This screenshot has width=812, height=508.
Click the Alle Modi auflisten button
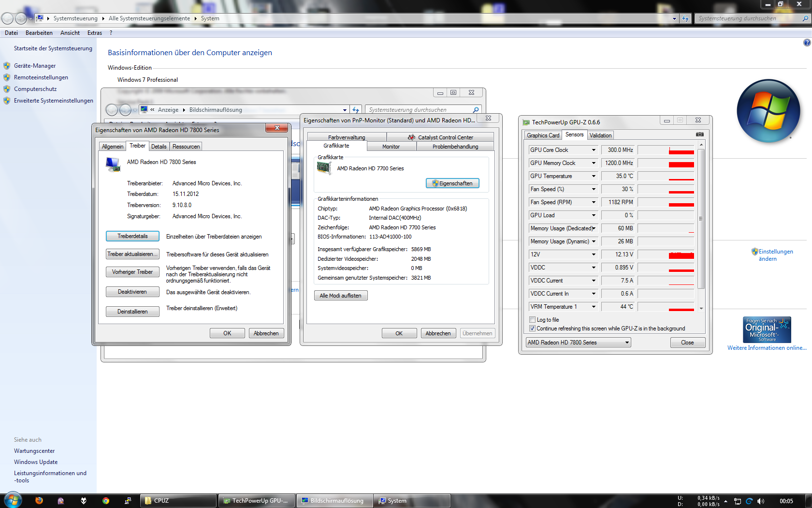[x=341, y=296]
